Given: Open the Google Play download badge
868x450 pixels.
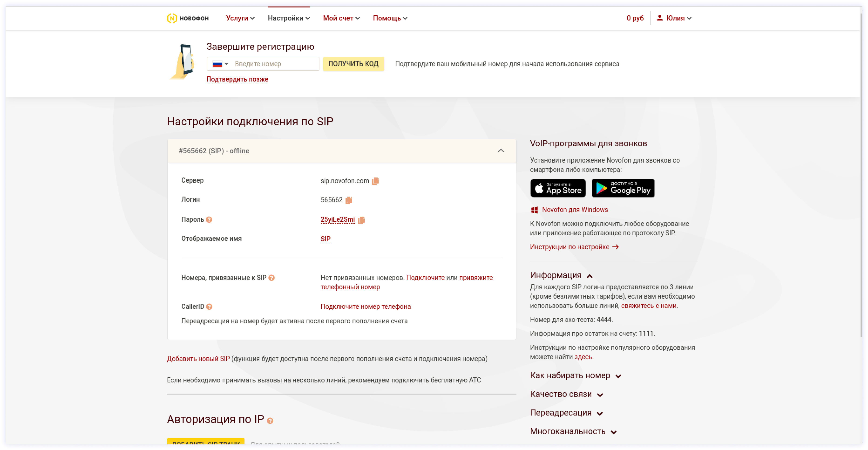Looking at the screenshot, I should (x=623, y=188).
